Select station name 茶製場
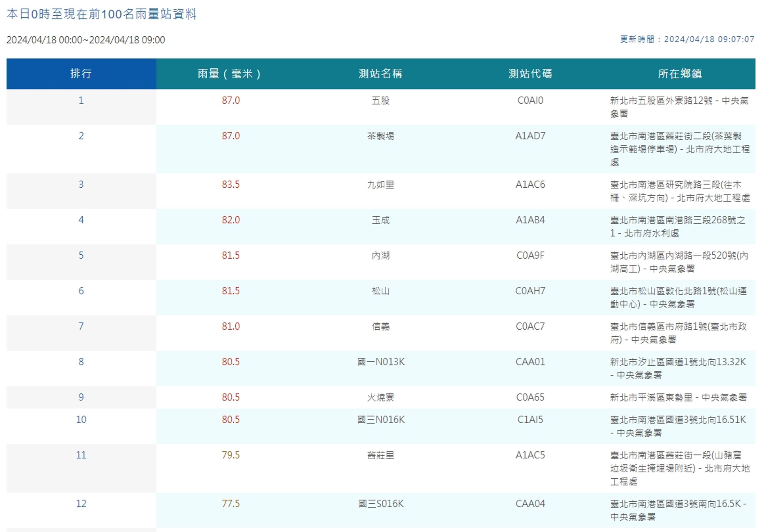Screen dimensions: 766x532 click(x=380, y=136)
